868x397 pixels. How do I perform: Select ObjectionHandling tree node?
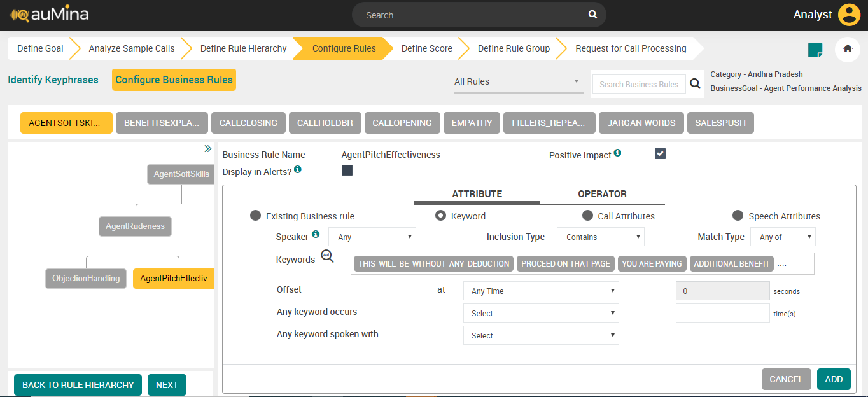[x=86, y=278]
